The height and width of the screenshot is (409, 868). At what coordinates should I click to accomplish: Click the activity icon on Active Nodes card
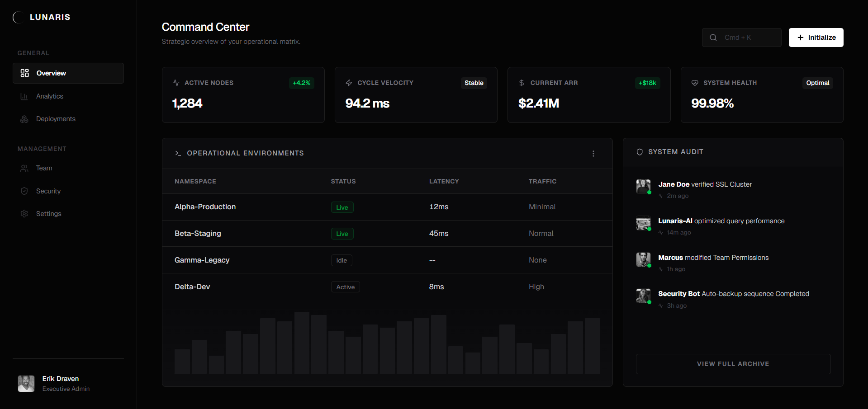175,83
